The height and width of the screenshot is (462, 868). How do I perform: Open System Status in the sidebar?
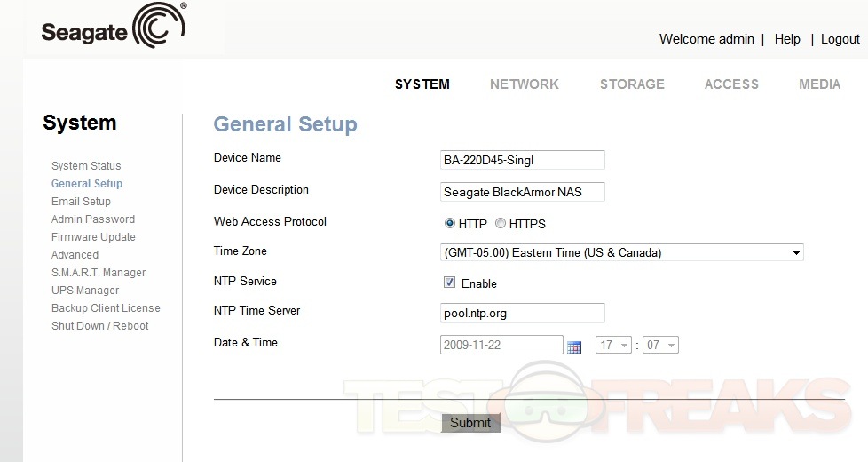click(x=86, y=166)
